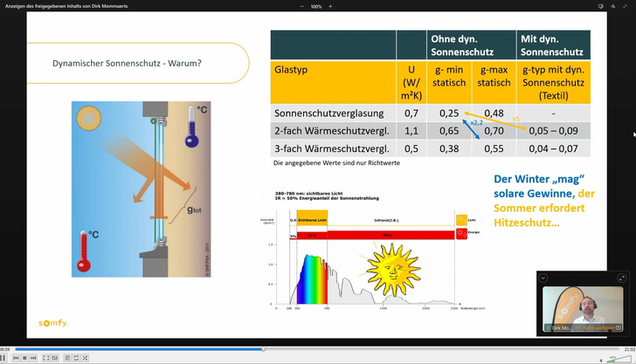Zoom in with the plus button
The height and width of the screenshot is (364, 636).
click(x=330, y=6)
